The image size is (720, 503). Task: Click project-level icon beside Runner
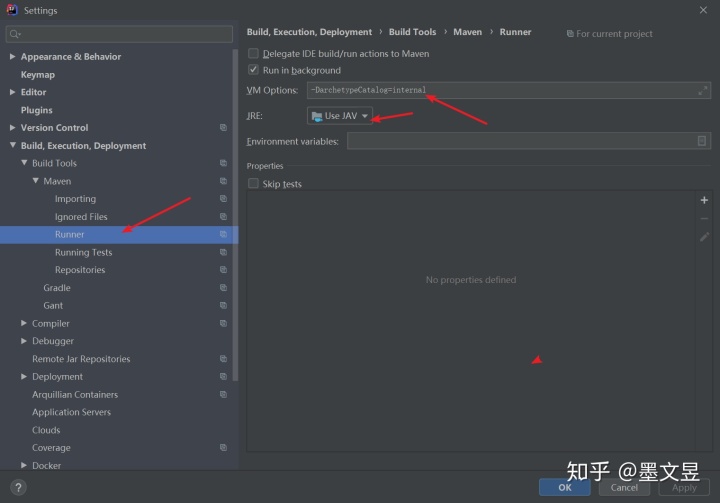click(223, 234)
